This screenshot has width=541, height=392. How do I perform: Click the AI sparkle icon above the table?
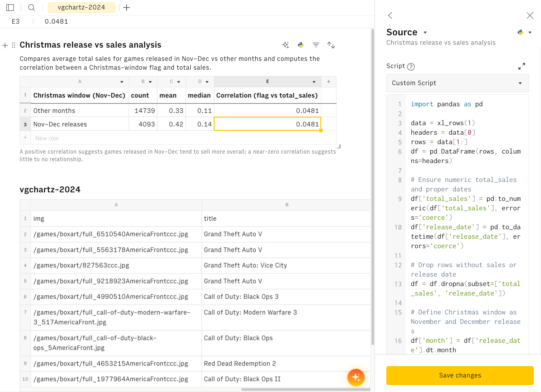tap(285, 45)
